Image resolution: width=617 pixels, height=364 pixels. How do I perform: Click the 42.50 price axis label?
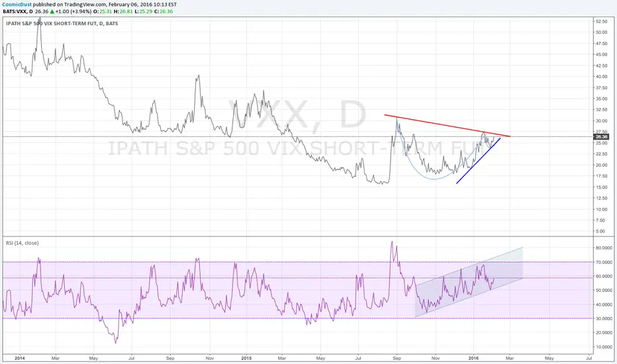(601, 66)
